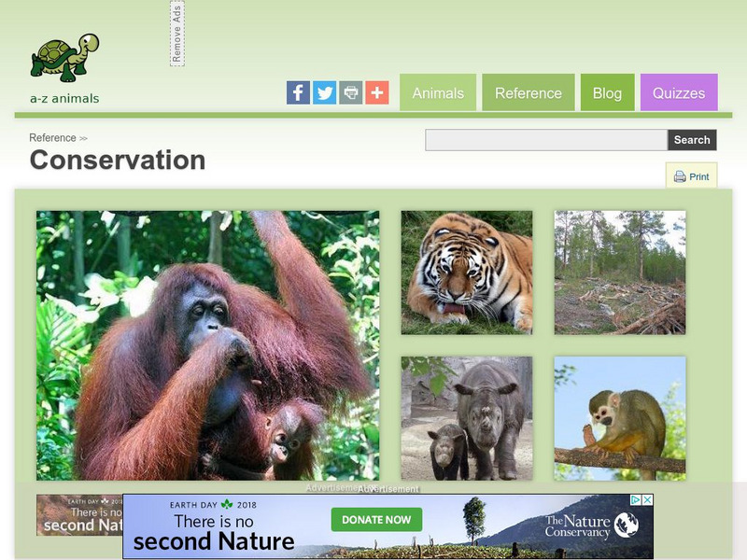Viewport: 747px width, 560px height.
Task: Follow the Reference breadcrumb link
Action: click(52, 137)
